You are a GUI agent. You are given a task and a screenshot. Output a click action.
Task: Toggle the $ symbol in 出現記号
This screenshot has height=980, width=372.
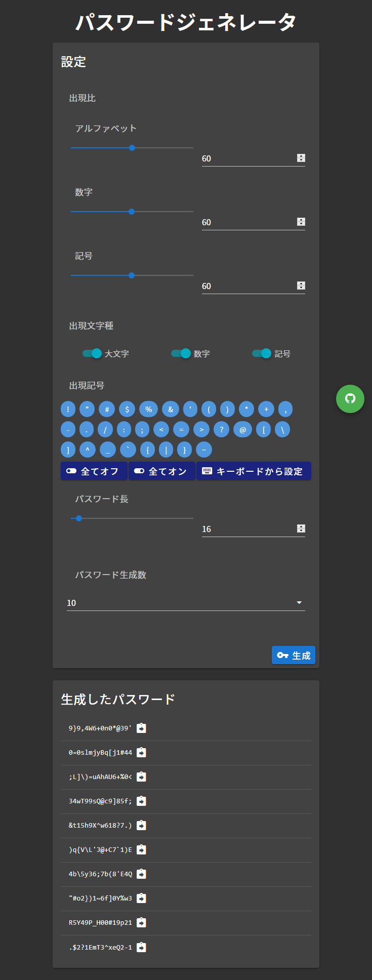pos(127,409)
